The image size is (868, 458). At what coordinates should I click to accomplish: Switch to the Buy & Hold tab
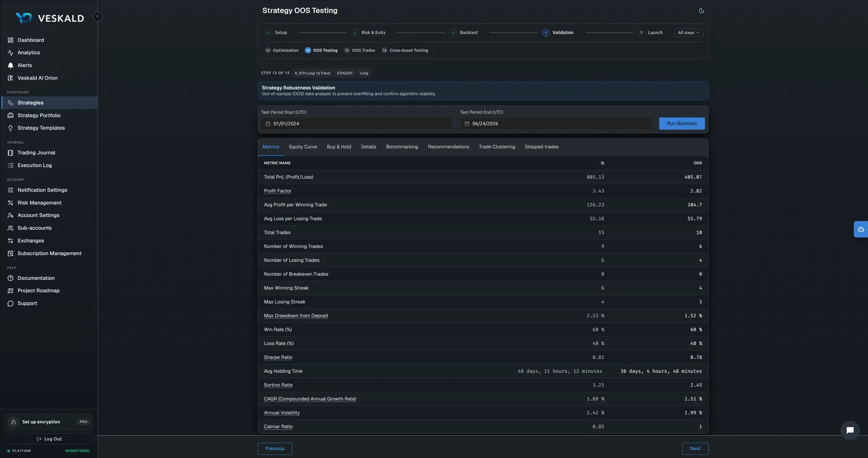[339, 147]
